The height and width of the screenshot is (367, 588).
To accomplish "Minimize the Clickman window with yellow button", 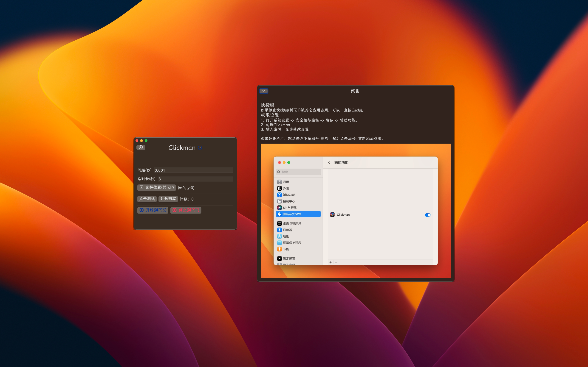I will [x=141, y=141].
